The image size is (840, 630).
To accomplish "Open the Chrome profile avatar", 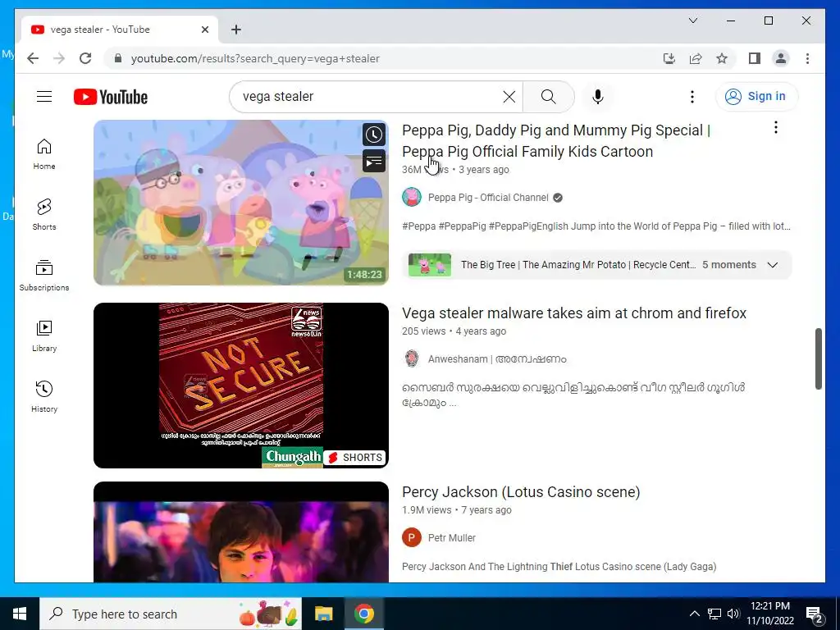I will tap(781, 58).
